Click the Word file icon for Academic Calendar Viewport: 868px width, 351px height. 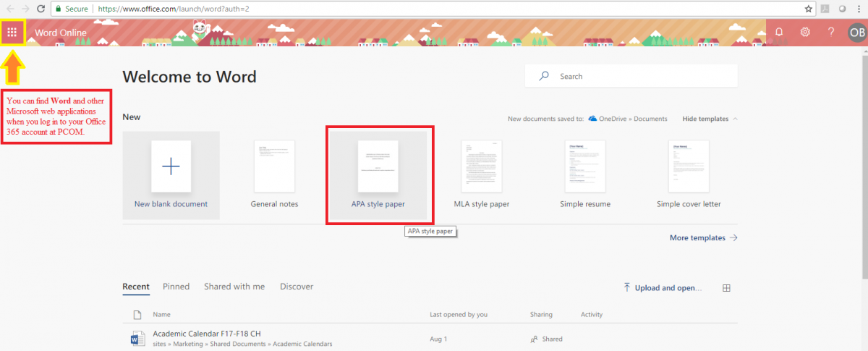coord(137,338)
